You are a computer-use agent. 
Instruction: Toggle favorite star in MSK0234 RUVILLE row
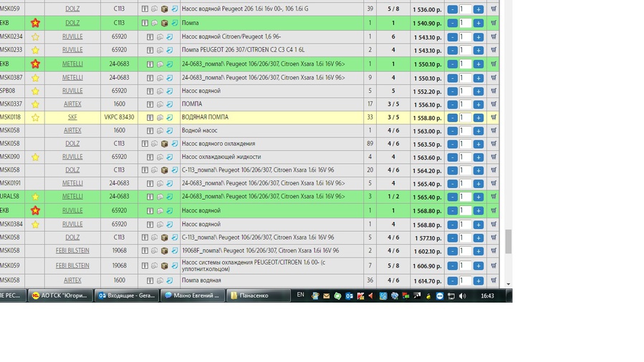click(x=35, y=37)
